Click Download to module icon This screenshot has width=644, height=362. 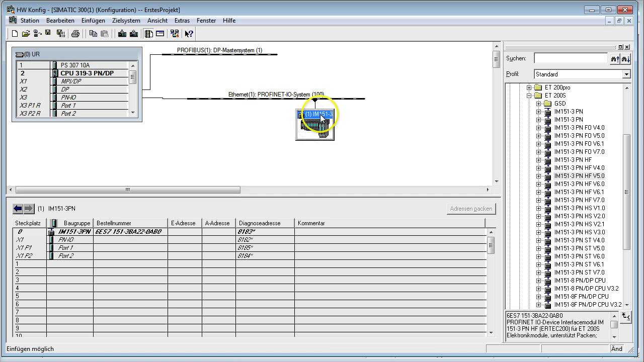pyautogui.click(x=122, y=34)
